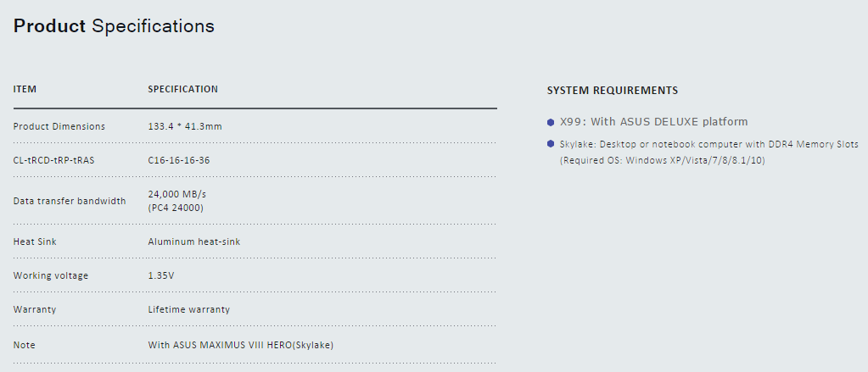Click the 24,000 MB/s bandwidth value

pyautogui.click(x=177, y=194)
